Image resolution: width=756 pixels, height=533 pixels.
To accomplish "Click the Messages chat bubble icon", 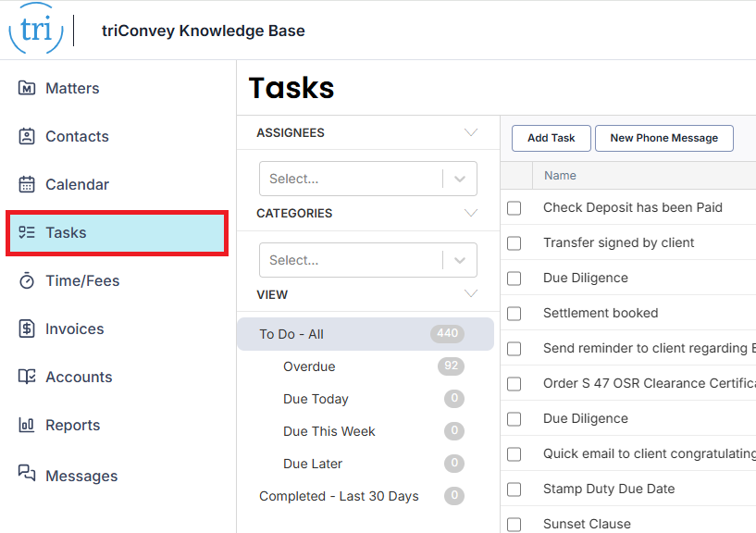I will (x=27, y=474).
